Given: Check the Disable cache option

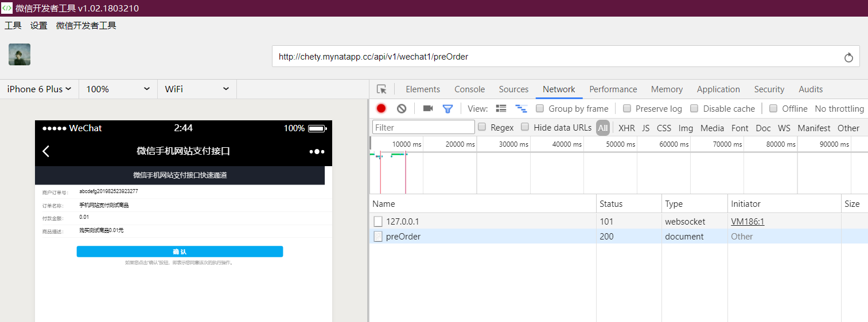Looking at the screenshot, I should [x=694, y=108].
